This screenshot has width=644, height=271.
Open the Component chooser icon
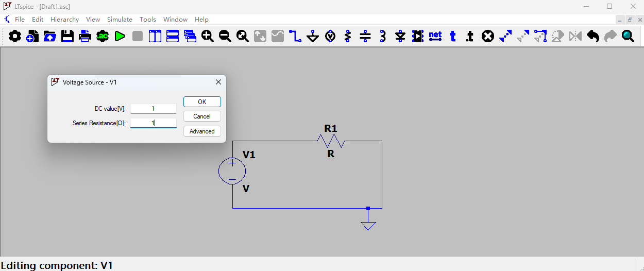click(x=418, y=36)
